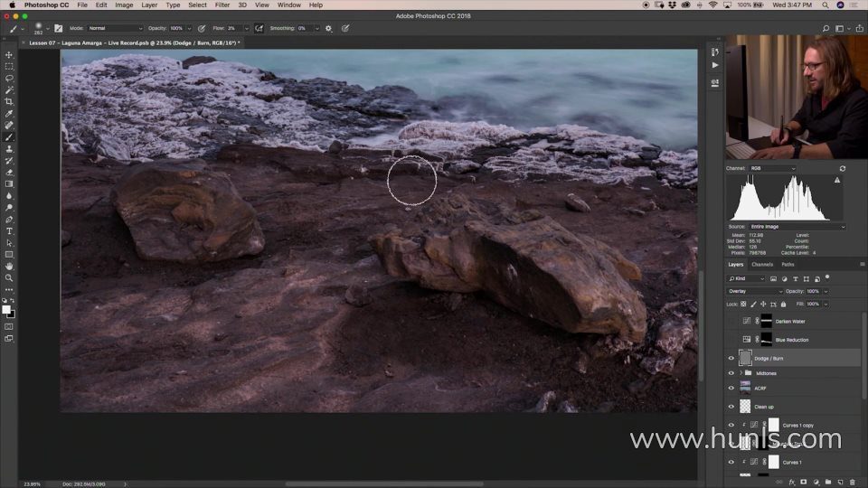Viewport: 868px width, 488px height.
Task: Click background color swatch
Action: [x=12, y=314]
